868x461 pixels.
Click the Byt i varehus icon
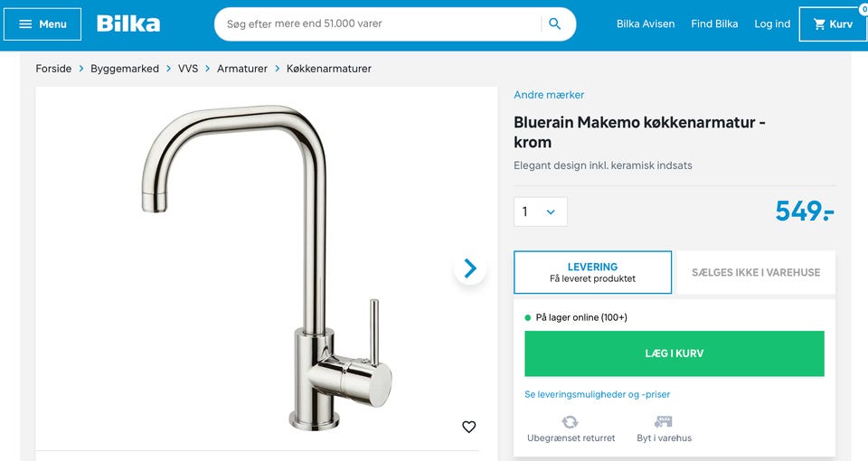(x=664, y=422)
